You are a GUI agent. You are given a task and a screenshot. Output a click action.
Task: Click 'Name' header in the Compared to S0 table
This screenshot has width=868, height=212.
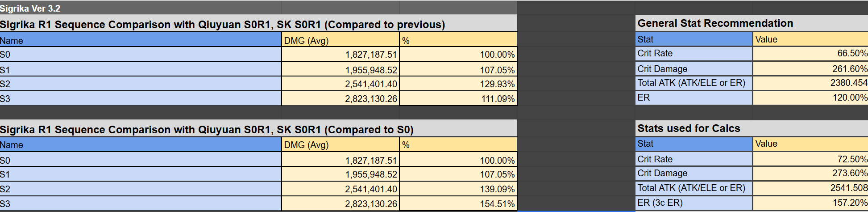pos(141,144)
